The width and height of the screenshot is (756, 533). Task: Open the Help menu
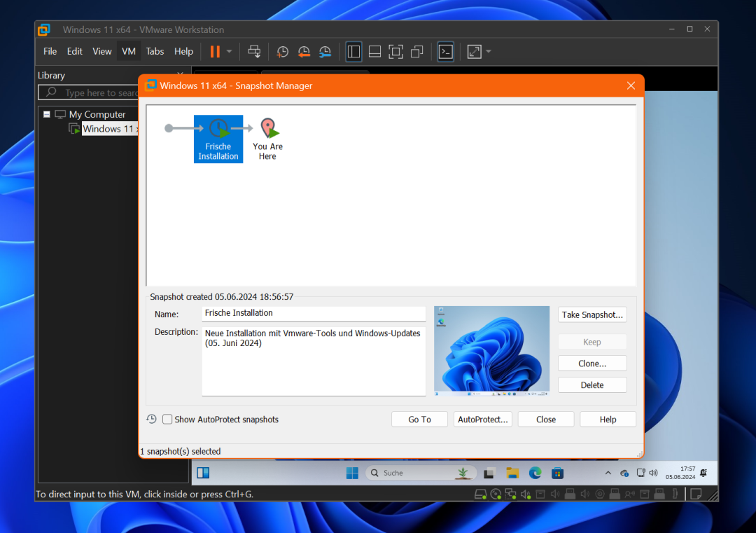click(183, 52)
